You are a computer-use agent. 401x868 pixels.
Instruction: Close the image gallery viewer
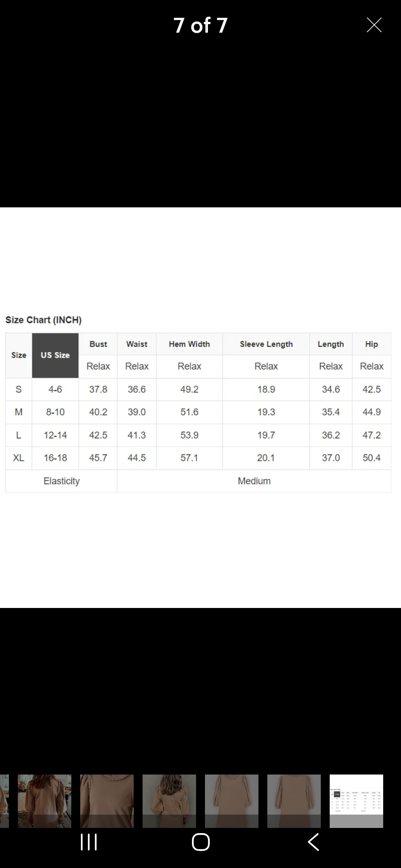click(x=374, y=25)
